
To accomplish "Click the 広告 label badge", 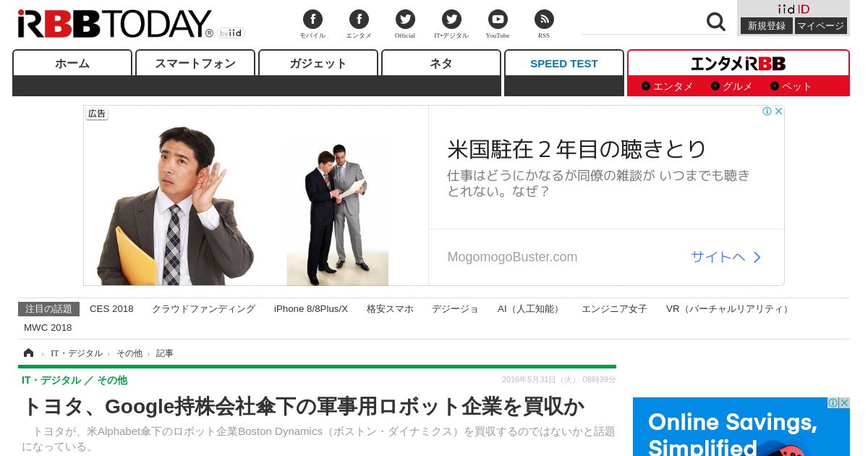I will [x=97, y=114].
